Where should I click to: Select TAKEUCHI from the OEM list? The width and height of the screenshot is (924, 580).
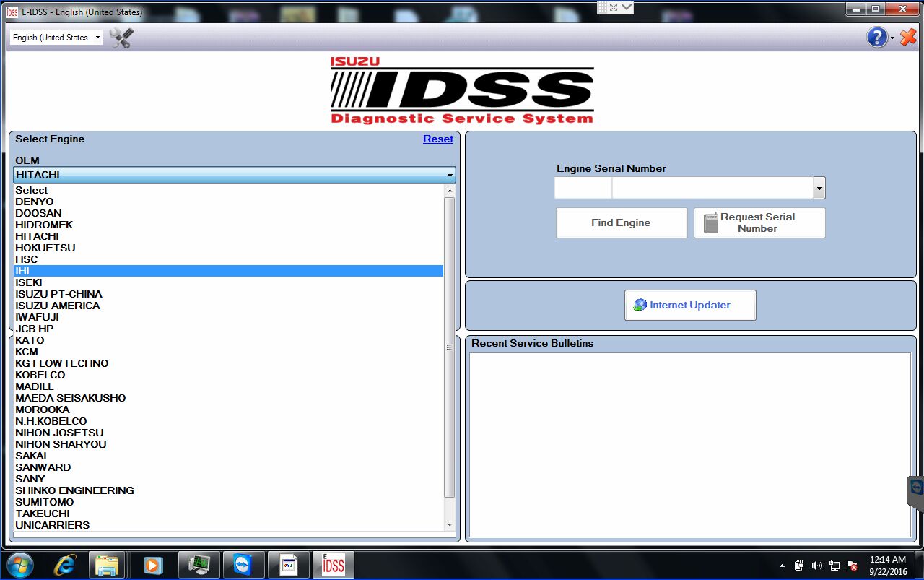coord(228,514)
